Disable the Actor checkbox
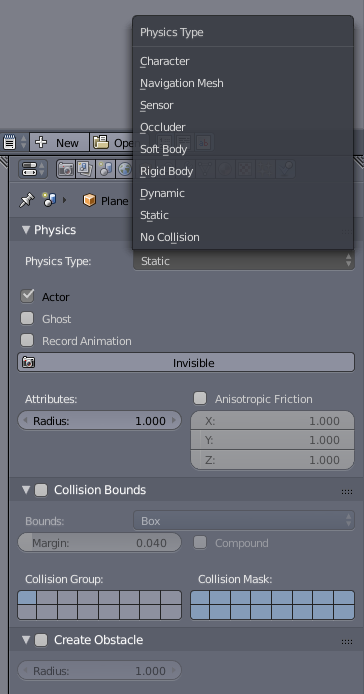The height and width of the screenshot is (694, 364). click(27, 296)
